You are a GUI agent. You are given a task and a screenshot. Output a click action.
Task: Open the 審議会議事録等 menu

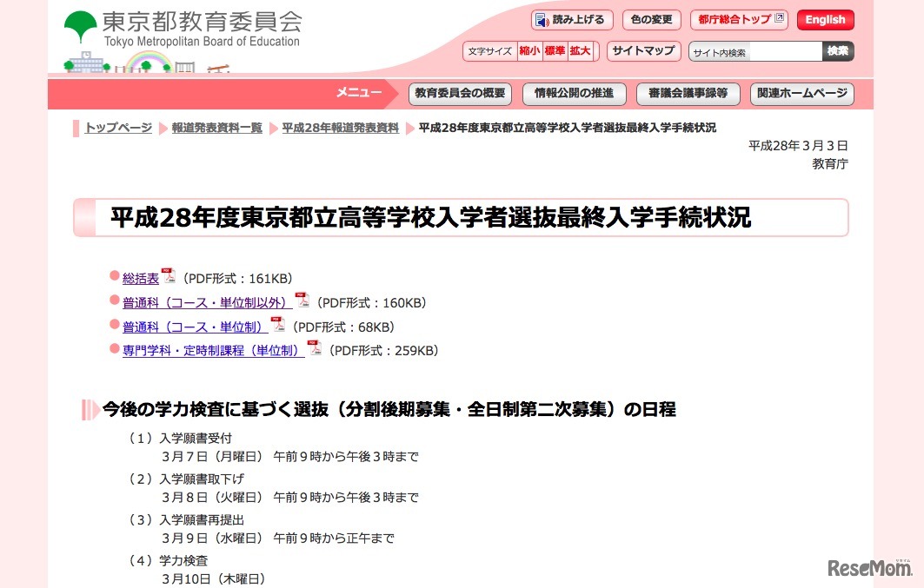pos(688,94)
